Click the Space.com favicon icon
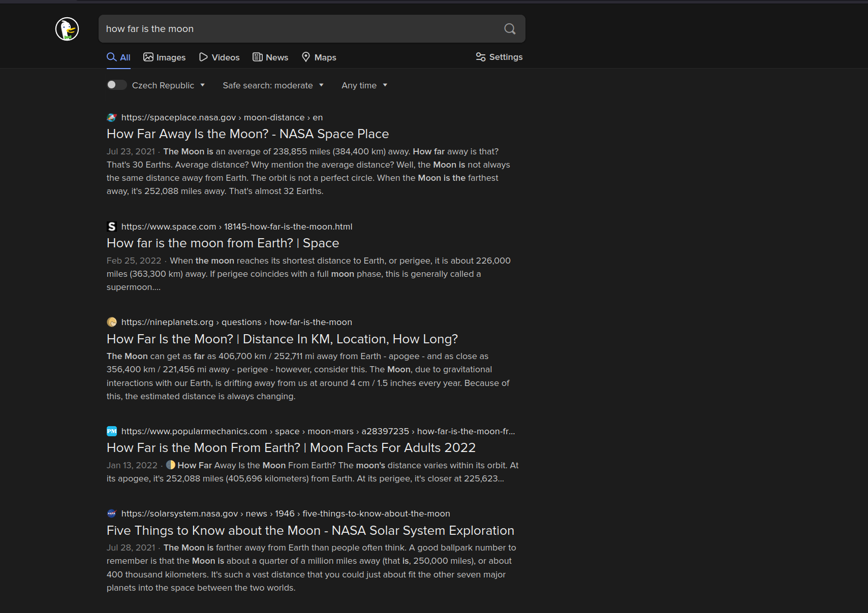The image size is (868, 613). point(112,227)
